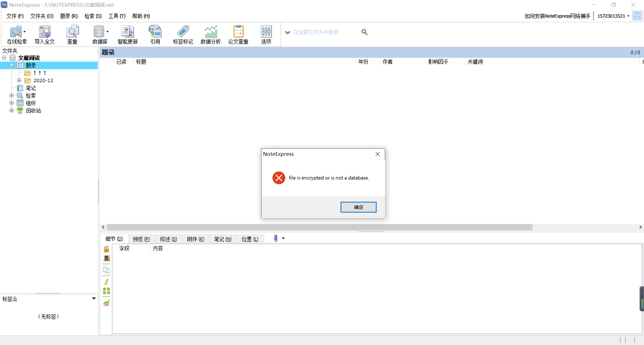Click the green grid icon in detail sidebar
The width and height of the screenshot is (644, 345).
106,291
